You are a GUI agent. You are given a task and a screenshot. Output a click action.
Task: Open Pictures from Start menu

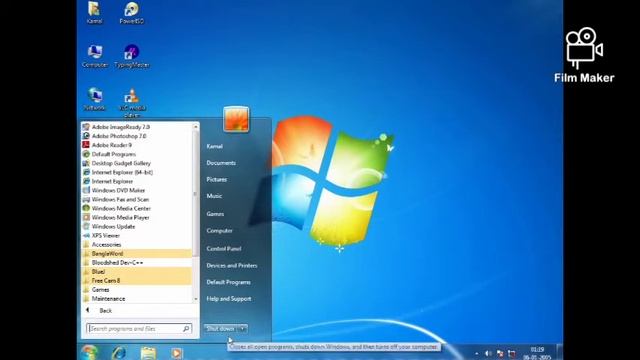click(216, 180)
